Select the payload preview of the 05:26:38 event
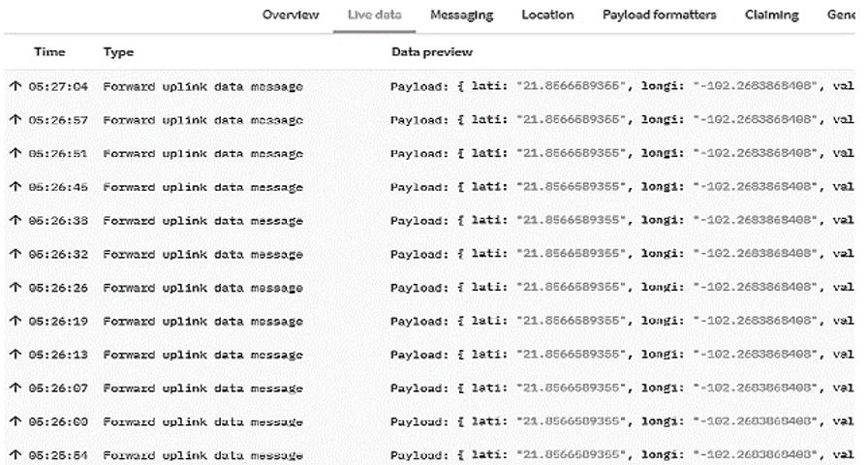 pyautogui.click(x=620, y=221)
